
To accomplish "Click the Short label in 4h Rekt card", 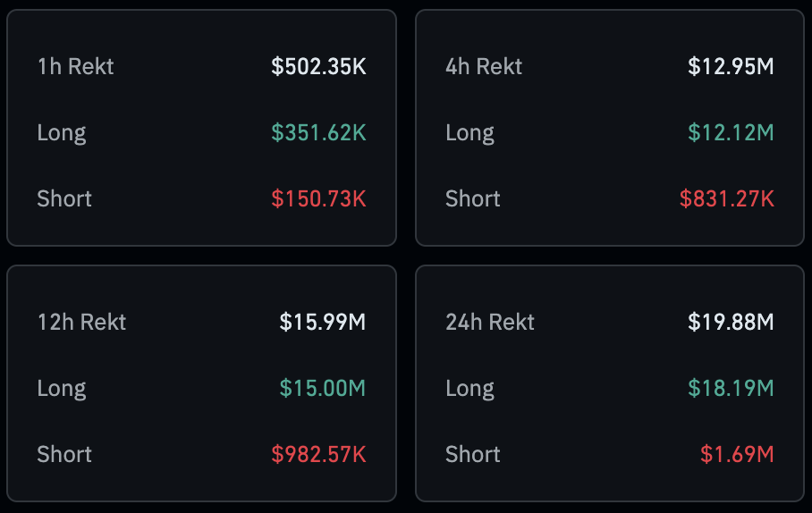I will (x=473, y=198).
